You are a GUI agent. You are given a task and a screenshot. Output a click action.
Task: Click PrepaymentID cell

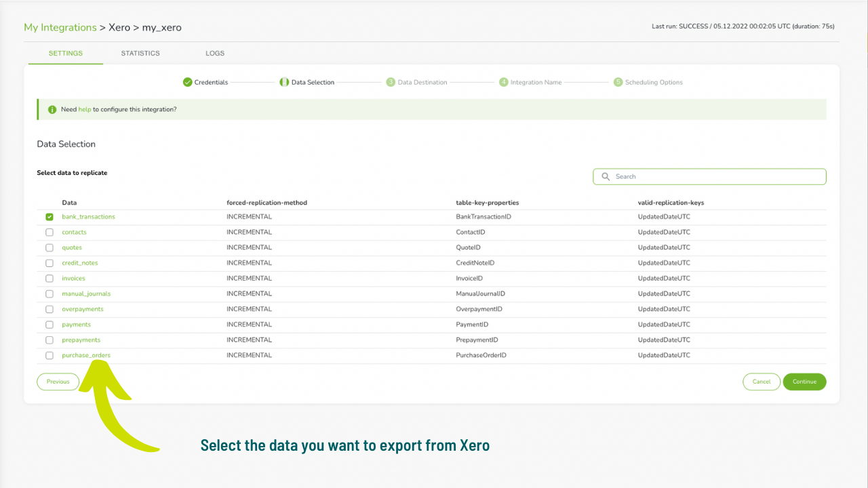point(477,340)
